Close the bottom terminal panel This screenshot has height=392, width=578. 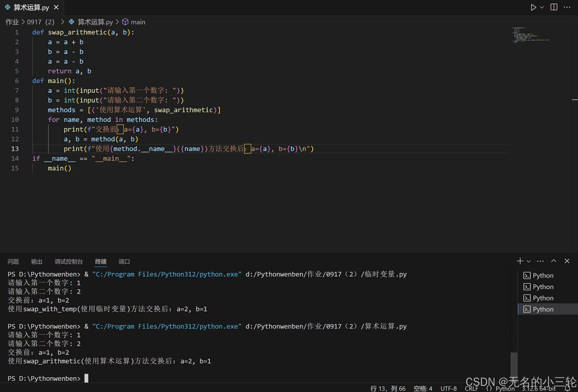(567, 261)
